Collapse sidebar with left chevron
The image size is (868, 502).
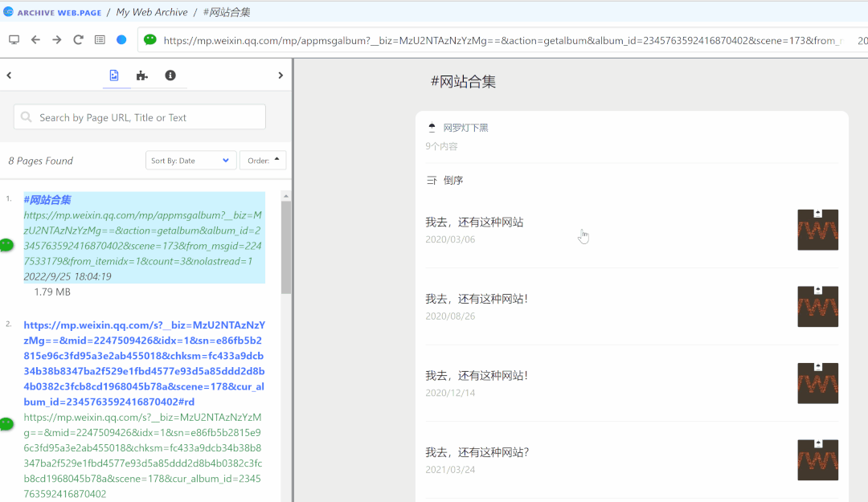point(9,76)
